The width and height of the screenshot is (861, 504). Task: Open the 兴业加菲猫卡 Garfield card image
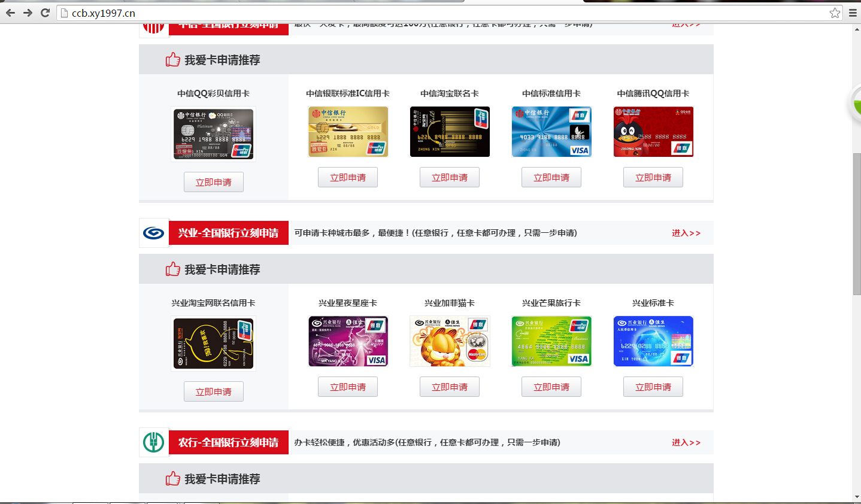tap(450, 341)
